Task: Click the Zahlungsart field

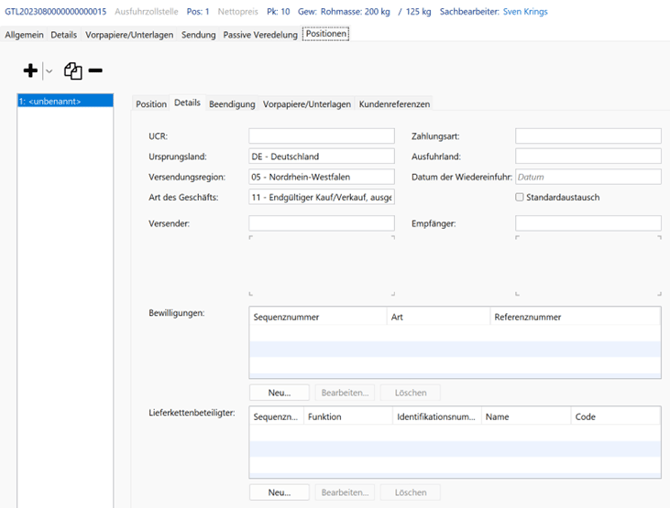Action: (x=588, y=136)
